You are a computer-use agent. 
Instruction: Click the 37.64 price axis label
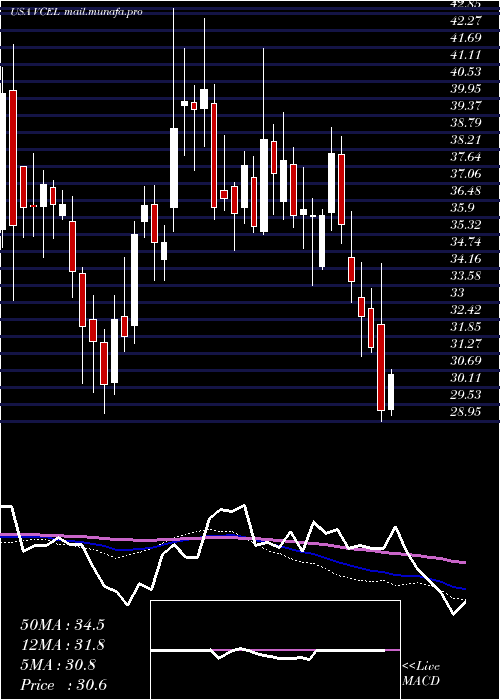pyautogui.click(x=466, y=157)
